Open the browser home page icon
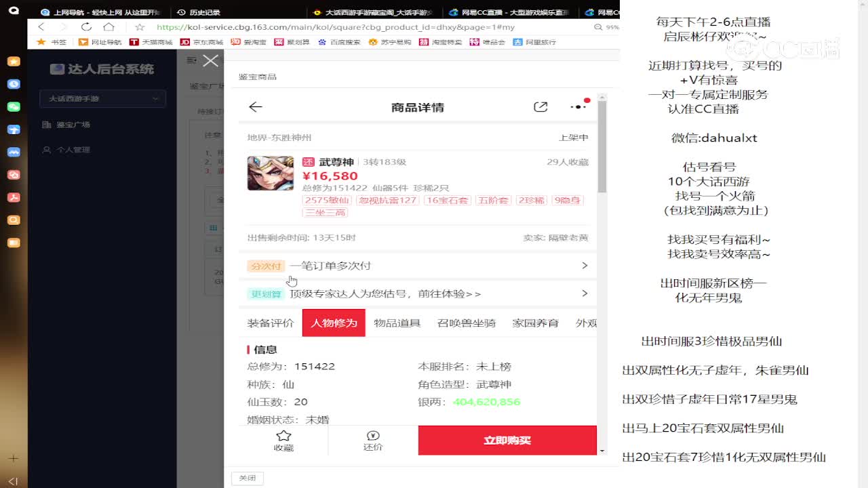This screenshot has height=488, width=868. (x=108, y=27)
